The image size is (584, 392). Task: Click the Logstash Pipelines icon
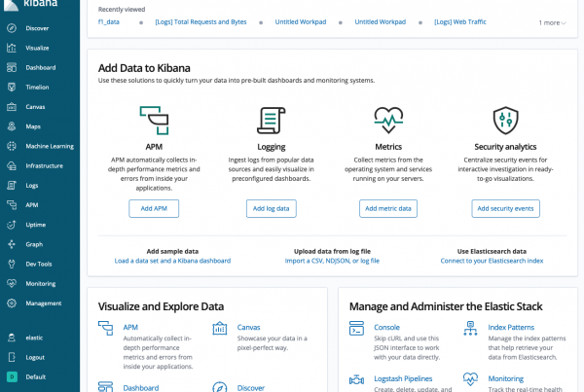[356, 380]
